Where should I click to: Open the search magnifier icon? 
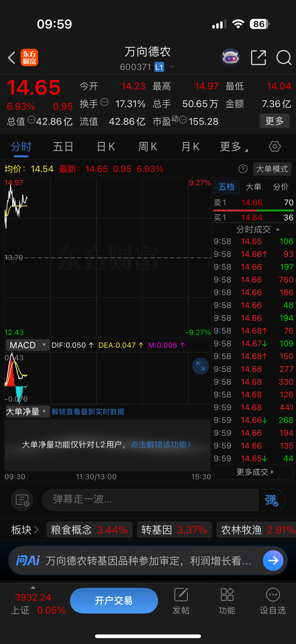(284, 57)
